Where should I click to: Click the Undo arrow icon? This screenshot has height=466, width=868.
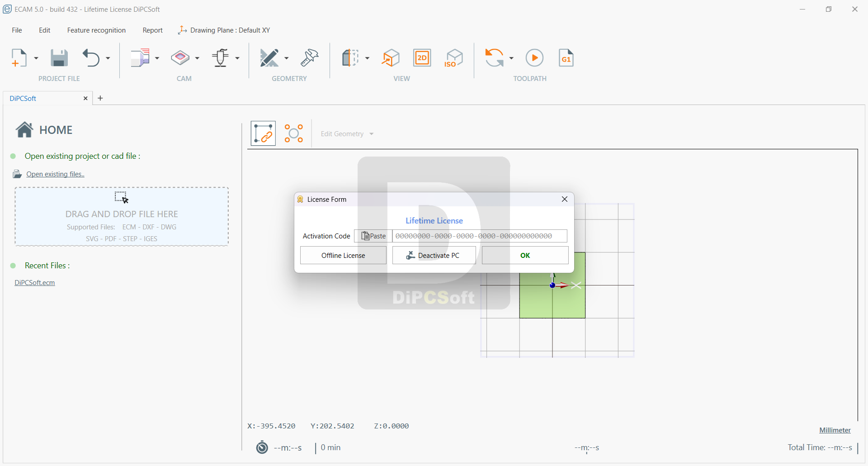(x=91, y=58)
